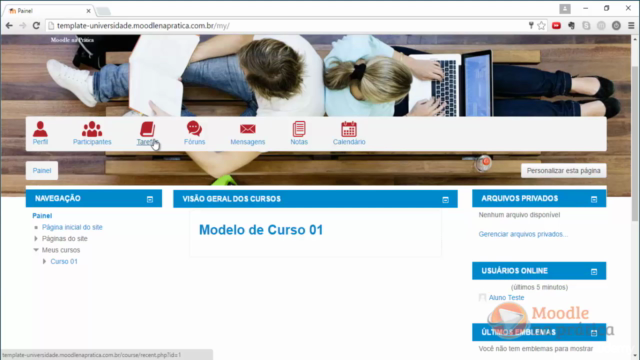
Task: Click Meus cursos tree label
Action: point(61,250)
